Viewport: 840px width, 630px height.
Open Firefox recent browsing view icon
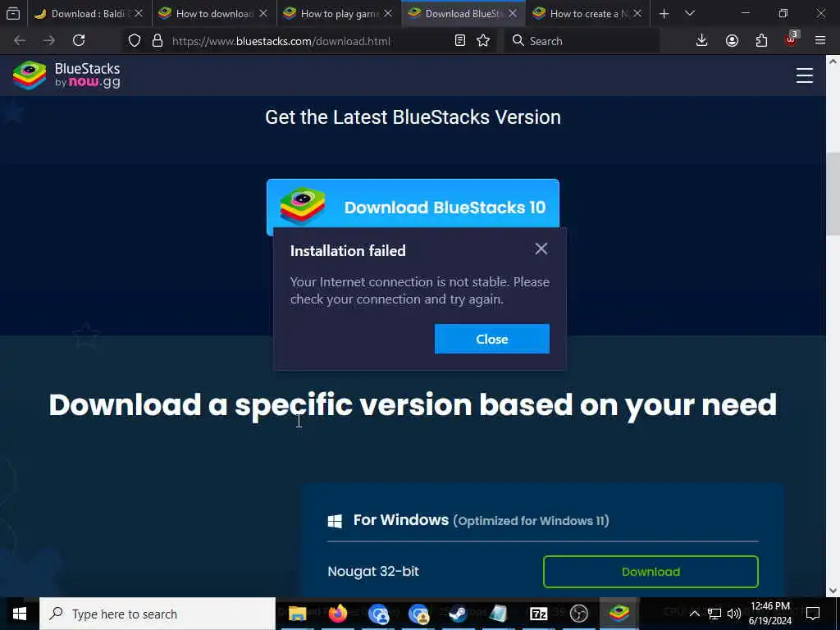click(x=13, y=13)
